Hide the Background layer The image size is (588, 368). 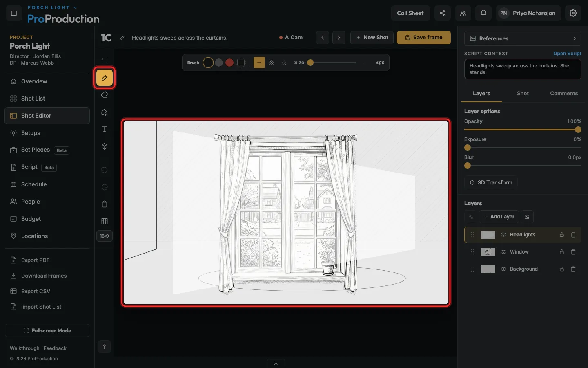point(503,269)
